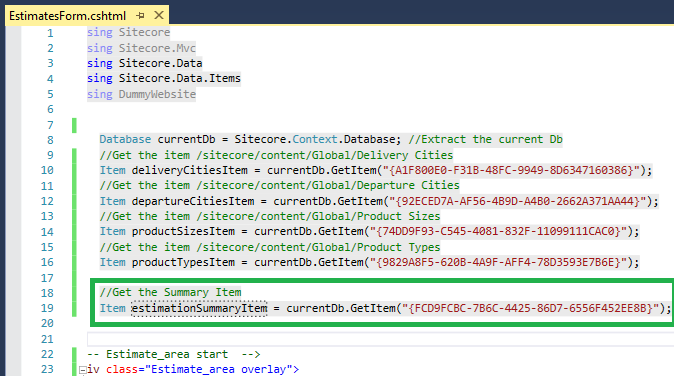
Task: Collapse the div block at line 23
Action: 83,370
